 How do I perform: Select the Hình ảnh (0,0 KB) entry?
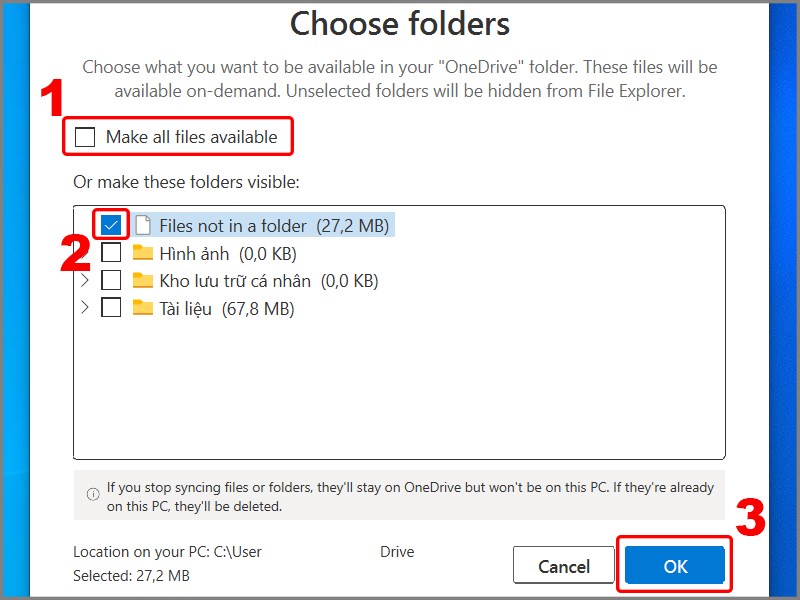228,254
